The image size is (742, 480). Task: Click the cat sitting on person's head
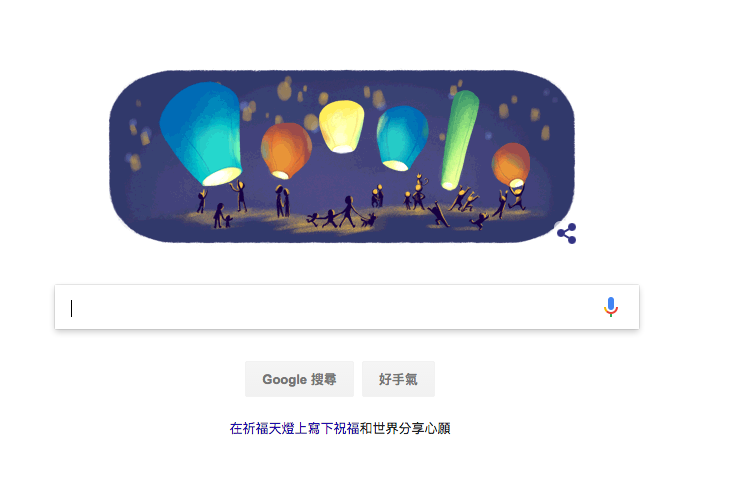(x=421, y=180)
